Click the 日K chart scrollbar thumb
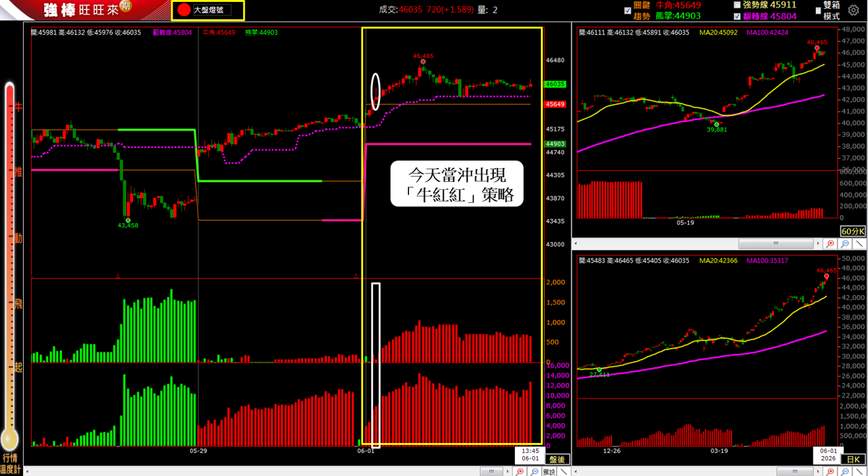The height and width of the screenshot is (476, 868). coord(795,471)
